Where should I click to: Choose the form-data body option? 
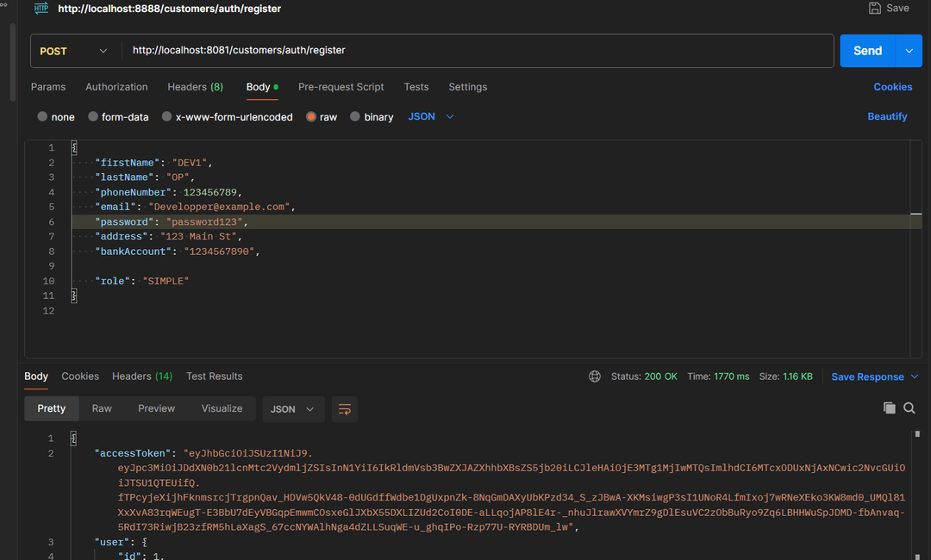click(x=93, y=117)
